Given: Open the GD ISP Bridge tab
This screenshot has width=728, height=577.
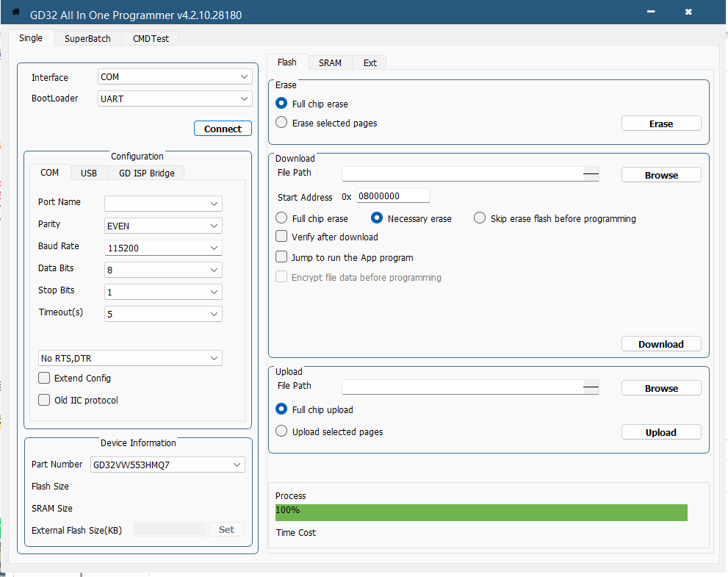Looking at the screenshot, I should click(x=147, y=173).
